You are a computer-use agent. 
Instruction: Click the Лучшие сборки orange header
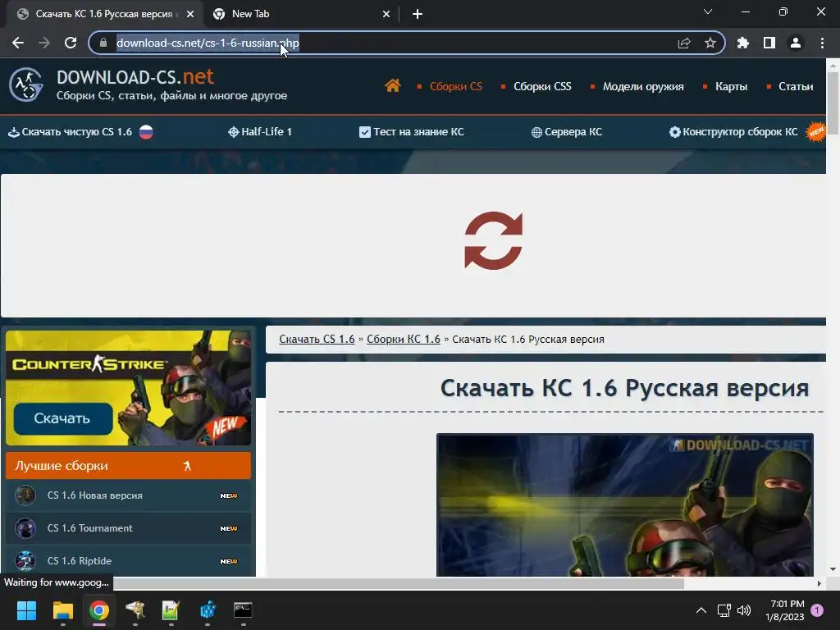(x=128, y=466)
